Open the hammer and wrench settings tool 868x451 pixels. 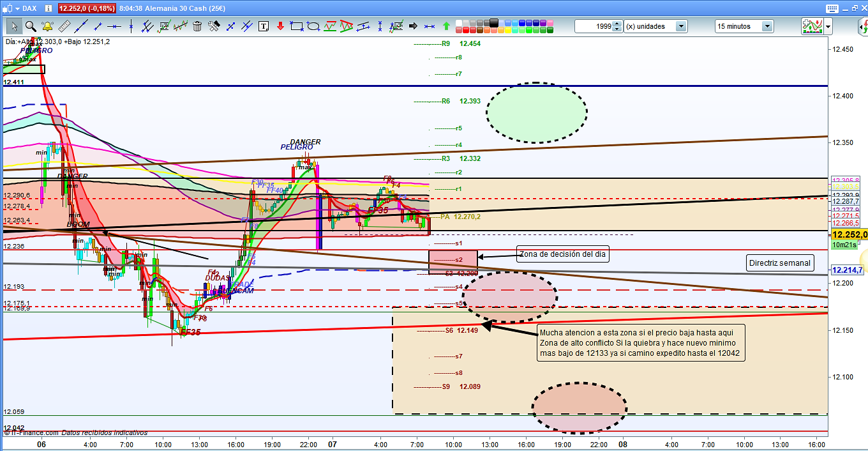click(214, 26)
